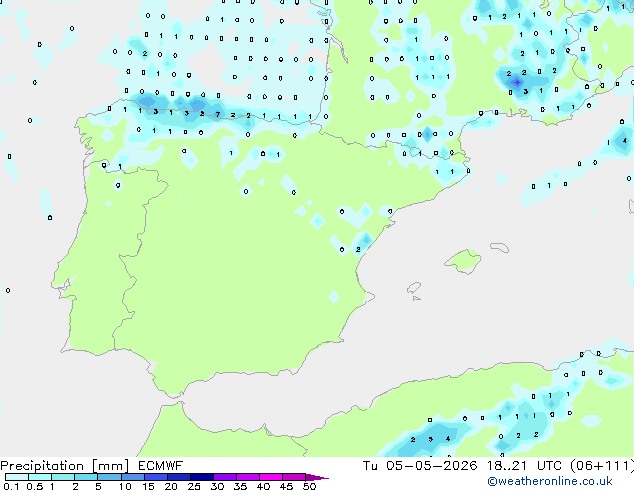Click the legend label '0.5'
The width and height of the screenshot is (634, 490).
click(34, 486)
